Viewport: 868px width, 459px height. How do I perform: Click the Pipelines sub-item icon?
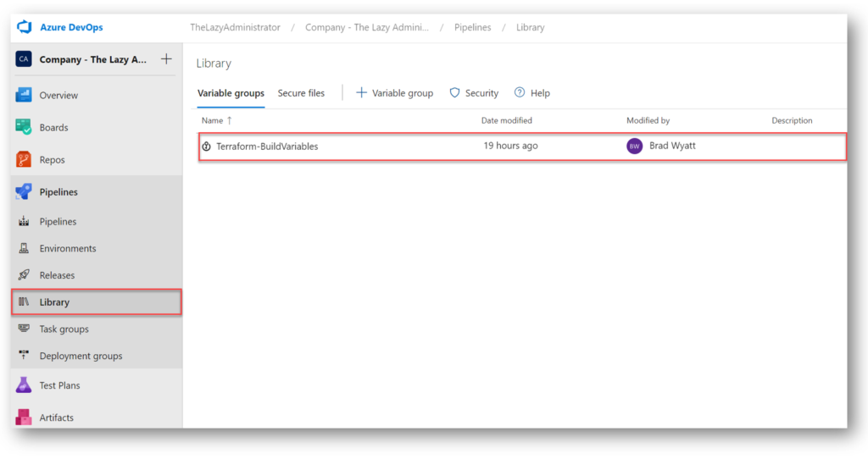click(24, 221)
